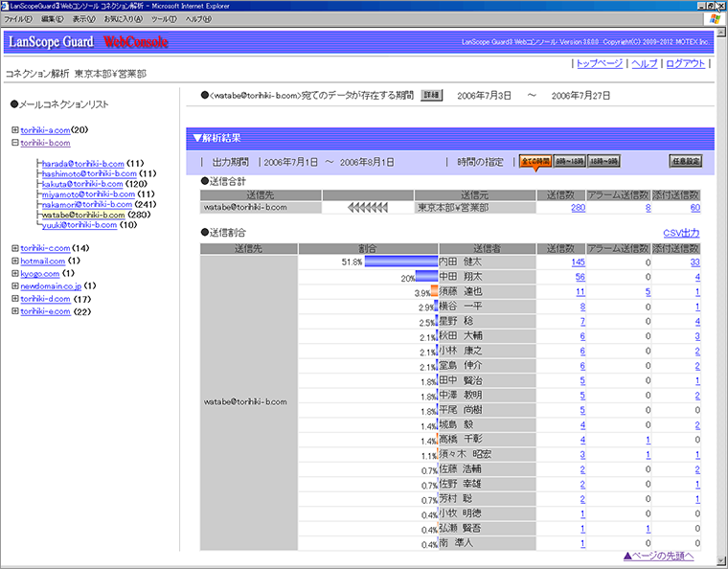Expand the torihiki-c.com tree node

(x=15, y=248)
